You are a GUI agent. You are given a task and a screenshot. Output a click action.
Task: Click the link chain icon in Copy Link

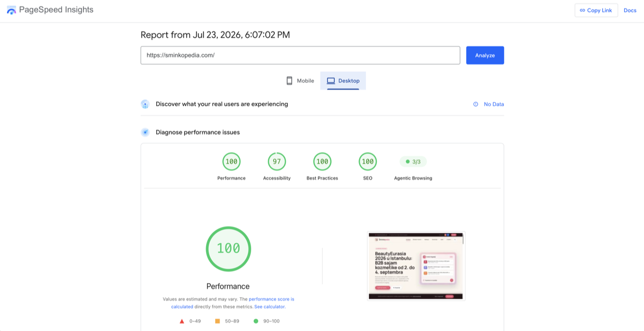582,10
